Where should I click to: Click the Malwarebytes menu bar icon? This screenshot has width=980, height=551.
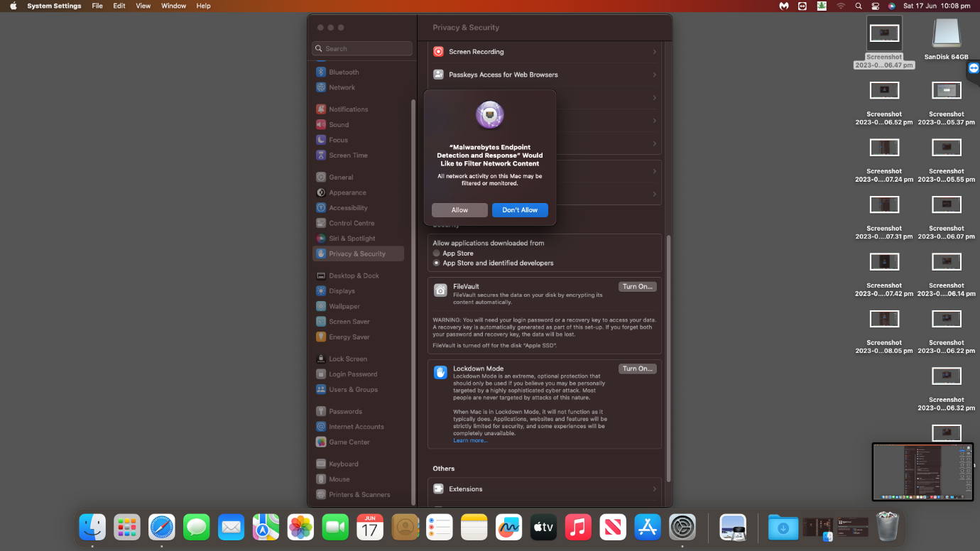tap(784, 6)
